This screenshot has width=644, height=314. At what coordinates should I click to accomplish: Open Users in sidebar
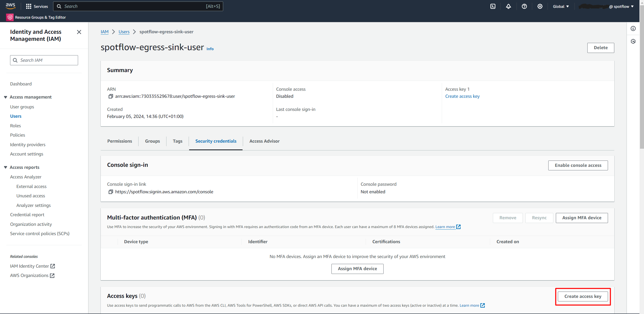[x=16, y=116]
